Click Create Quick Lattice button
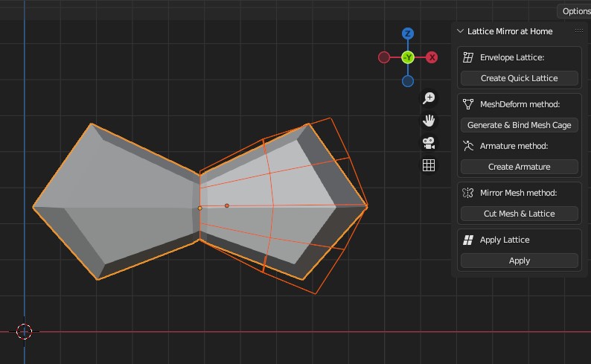Image resolution: width=591 pixels, height=364 pixels. 519,78
